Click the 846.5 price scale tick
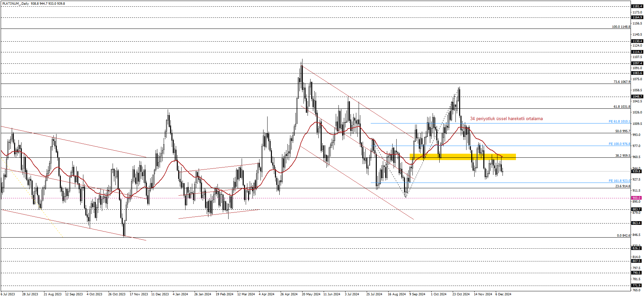Screen dimensions: 644x298 636,235
